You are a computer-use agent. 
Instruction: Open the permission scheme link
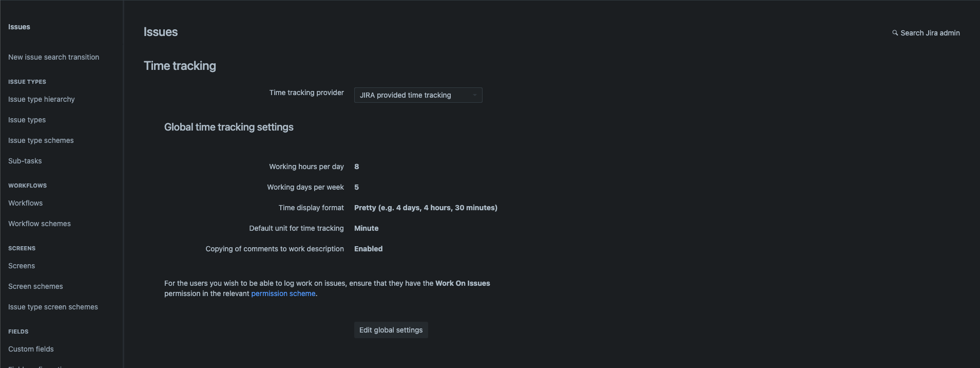click(283, 293)
